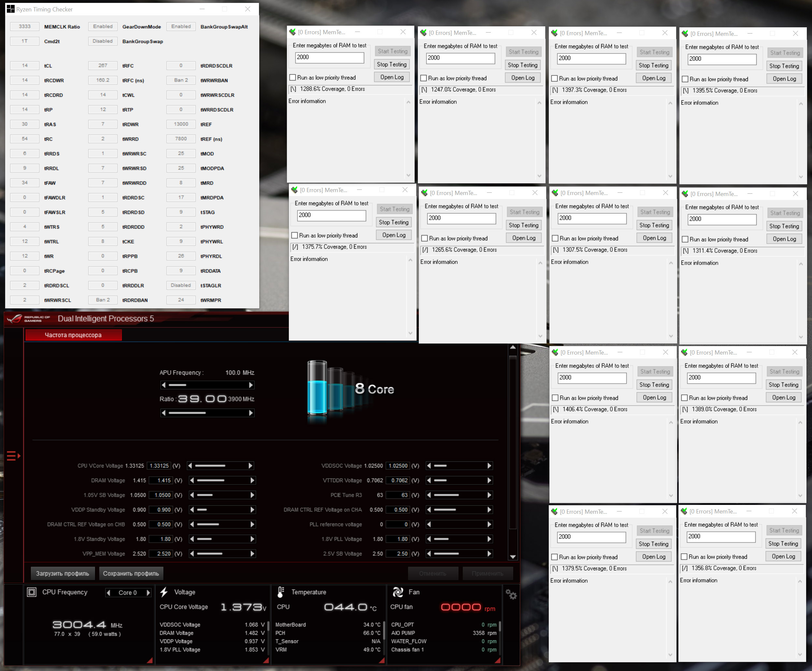Select next core with Core 0 right arrow
Screen dimensions: 812x671
pyautogui.click(x=148, y=593)
